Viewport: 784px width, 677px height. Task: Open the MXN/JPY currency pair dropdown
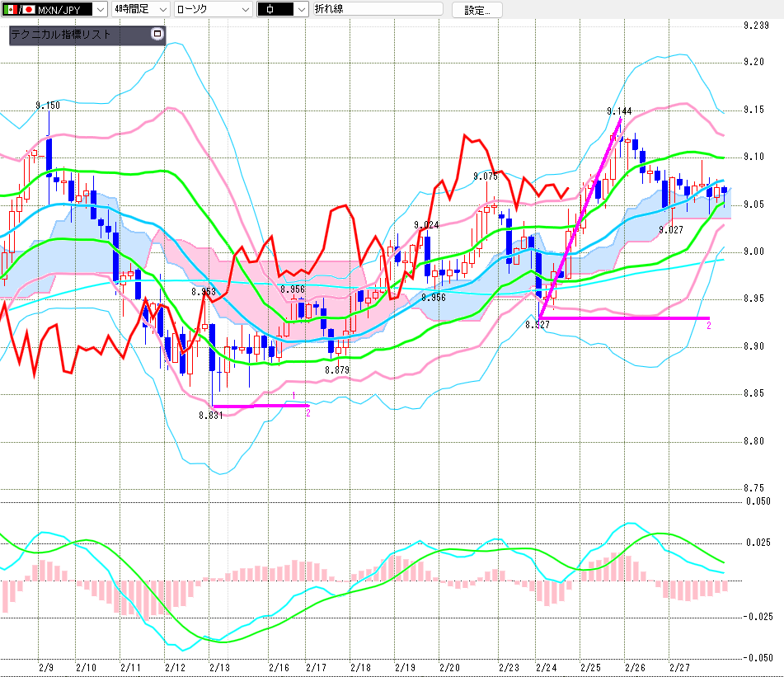point(100,10)
